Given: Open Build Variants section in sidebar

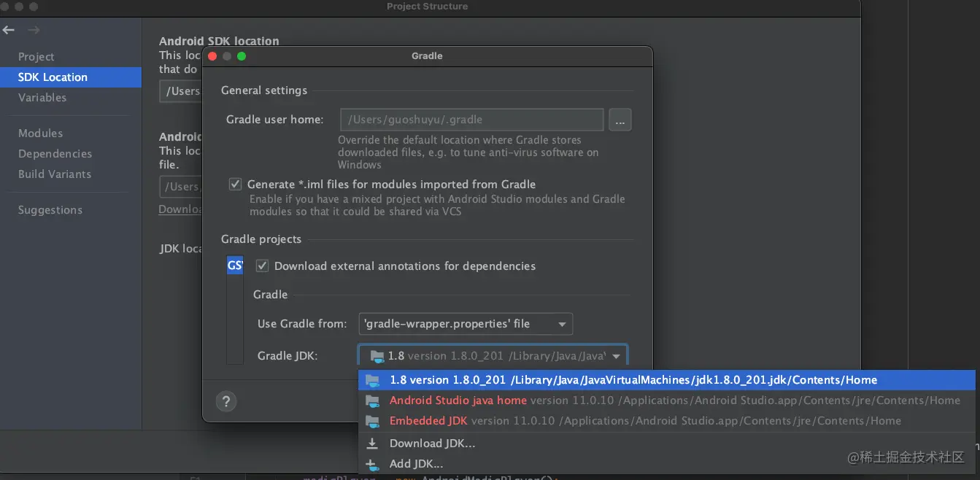Looking at the screenshot, I should (x=55, y=174).
